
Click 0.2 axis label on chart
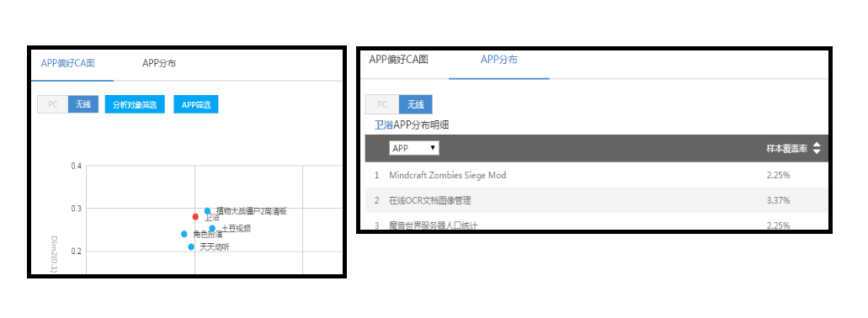(77, 251)
